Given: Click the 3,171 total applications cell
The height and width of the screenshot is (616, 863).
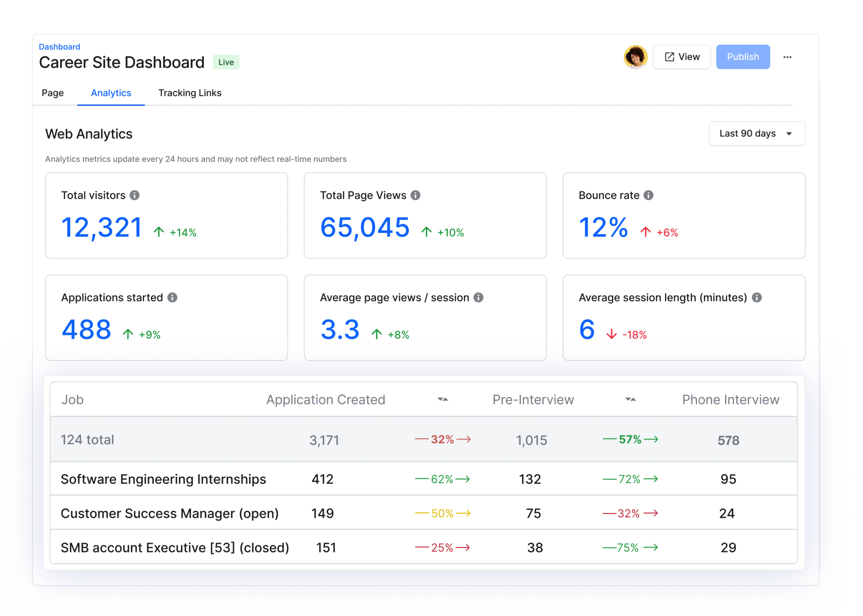Looking at the screenshot, I should (324, 441).
